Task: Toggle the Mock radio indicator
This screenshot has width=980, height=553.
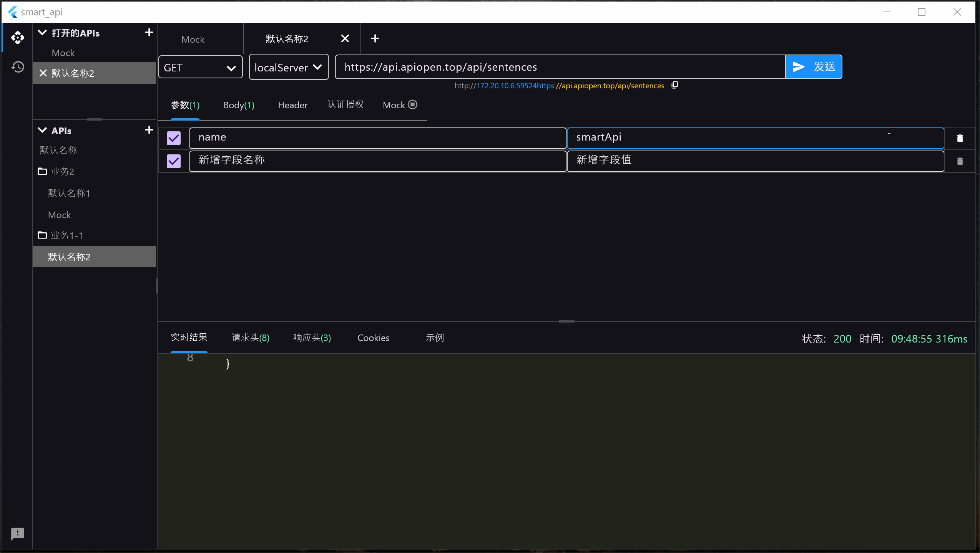Action: pyautogui.click(x=412, y=104)
